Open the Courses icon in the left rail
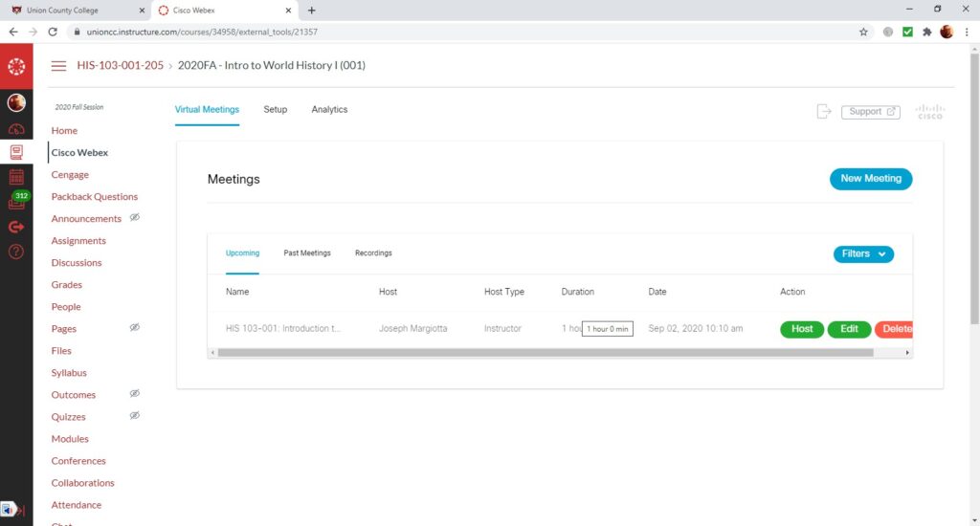 coord(16,153)
